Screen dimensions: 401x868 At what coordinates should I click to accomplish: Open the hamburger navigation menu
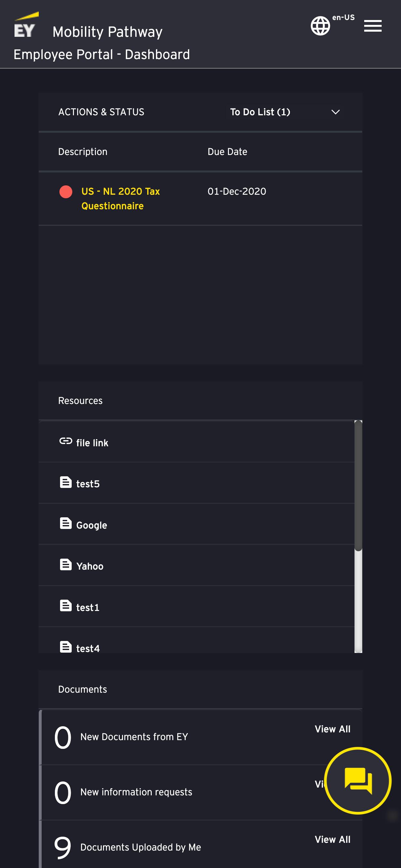coord(373,26)
